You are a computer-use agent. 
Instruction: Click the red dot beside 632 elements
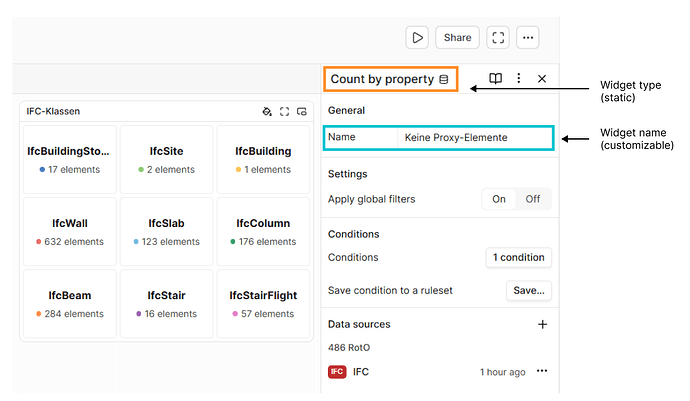point(38,242)
